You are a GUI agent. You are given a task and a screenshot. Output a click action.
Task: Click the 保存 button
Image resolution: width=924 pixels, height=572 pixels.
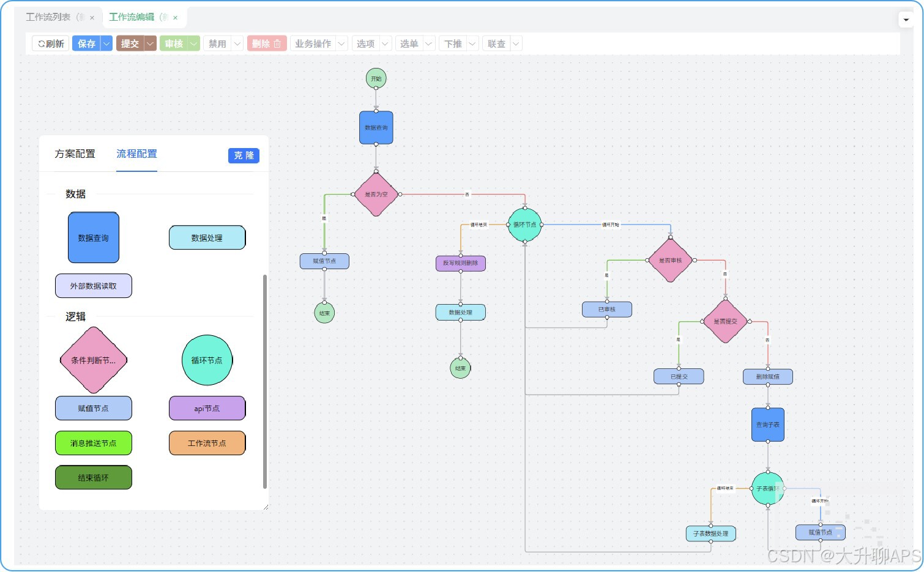pyautogui.click(x=86, y=43)
